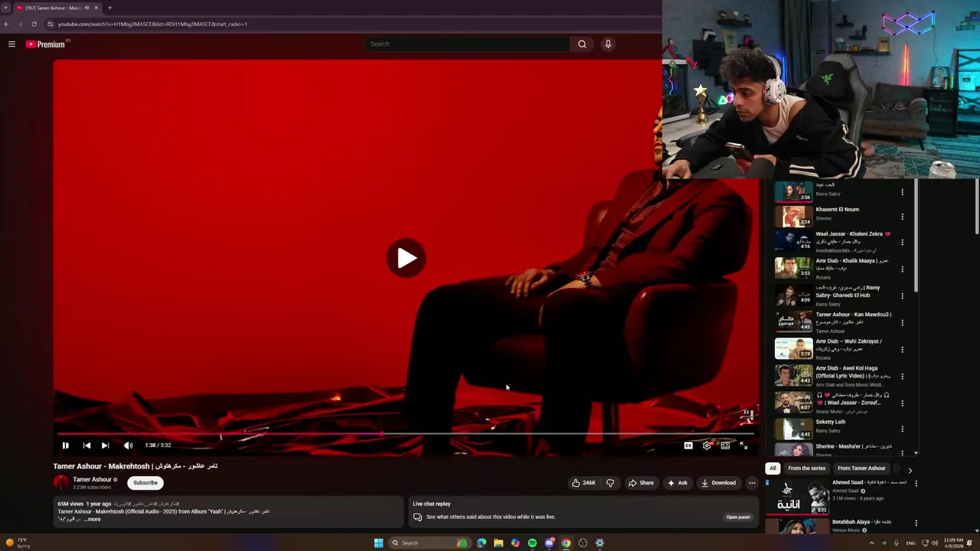Open Windows Start menu
Screen dimensions: 980x551
click(378, 543)
